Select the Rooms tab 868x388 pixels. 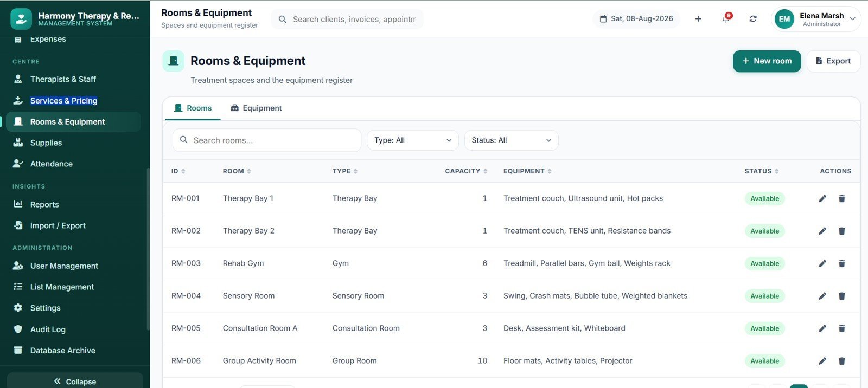193,108
